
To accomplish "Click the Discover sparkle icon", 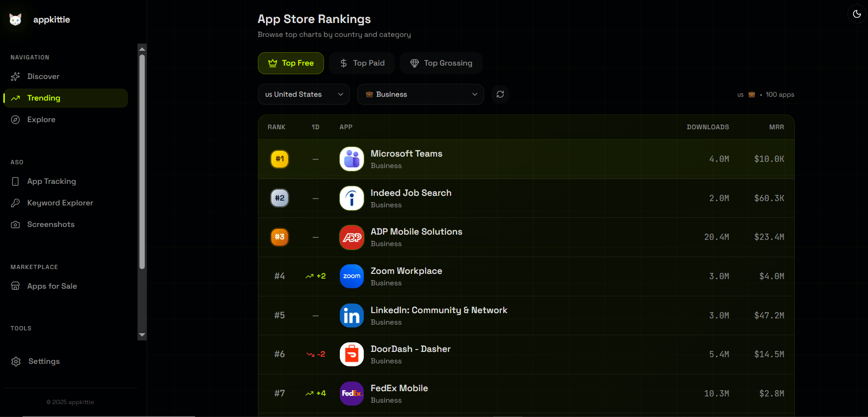I will pos(15,77).
